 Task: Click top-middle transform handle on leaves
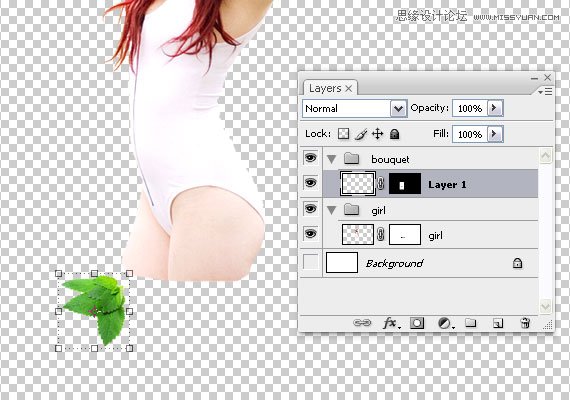(94, 273)
